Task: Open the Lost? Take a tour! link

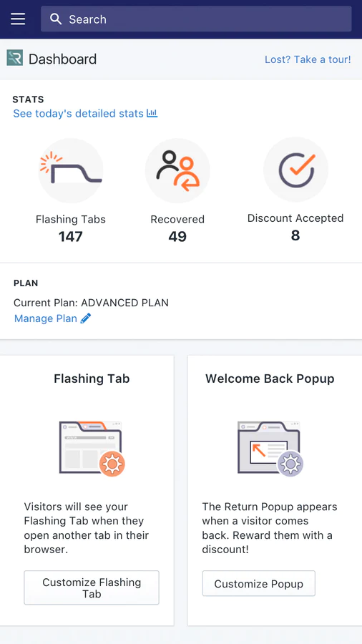Action: (x=308, y=59)
